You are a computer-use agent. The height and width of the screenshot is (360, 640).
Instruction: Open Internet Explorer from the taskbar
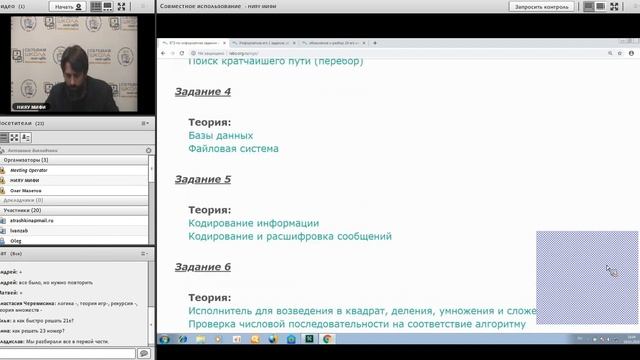coord(182,339)
